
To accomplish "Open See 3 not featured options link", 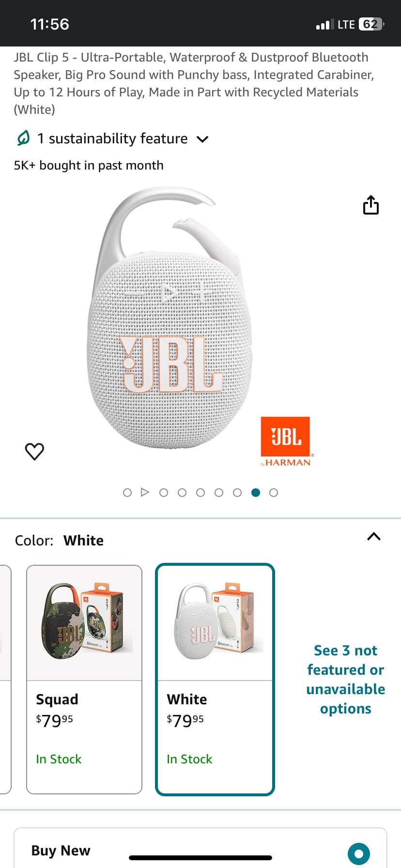I will pyautogui.click(x=346, y=680).
